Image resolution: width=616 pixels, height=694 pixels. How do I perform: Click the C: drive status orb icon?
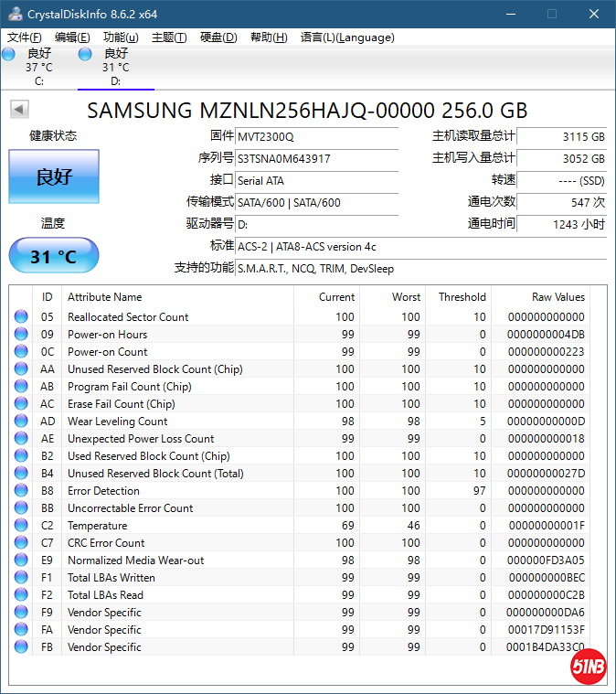pyautogui.click(x=9, y=54)
